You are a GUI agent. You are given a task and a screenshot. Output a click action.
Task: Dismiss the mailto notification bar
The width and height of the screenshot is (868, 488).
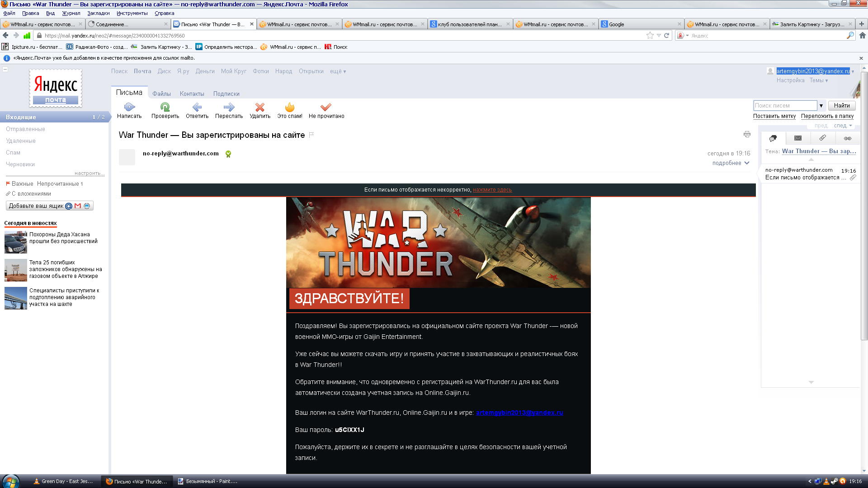(861, 58)
